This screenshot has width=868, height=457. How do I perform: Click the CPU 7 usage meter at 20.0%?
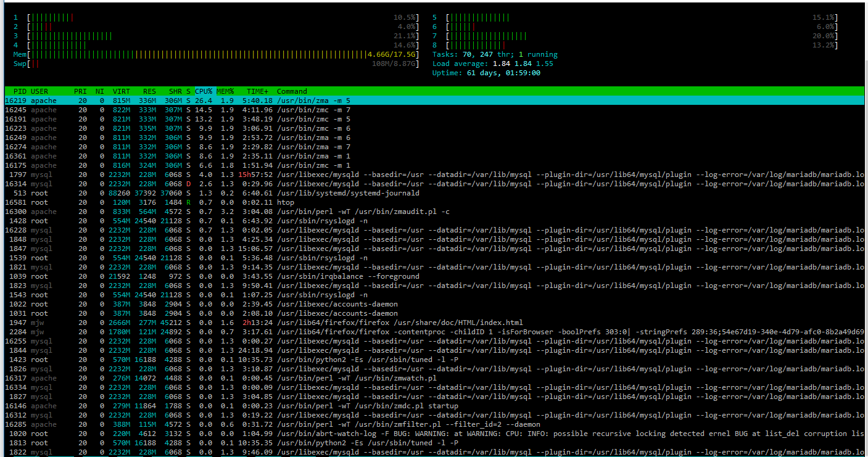(635, 36)
